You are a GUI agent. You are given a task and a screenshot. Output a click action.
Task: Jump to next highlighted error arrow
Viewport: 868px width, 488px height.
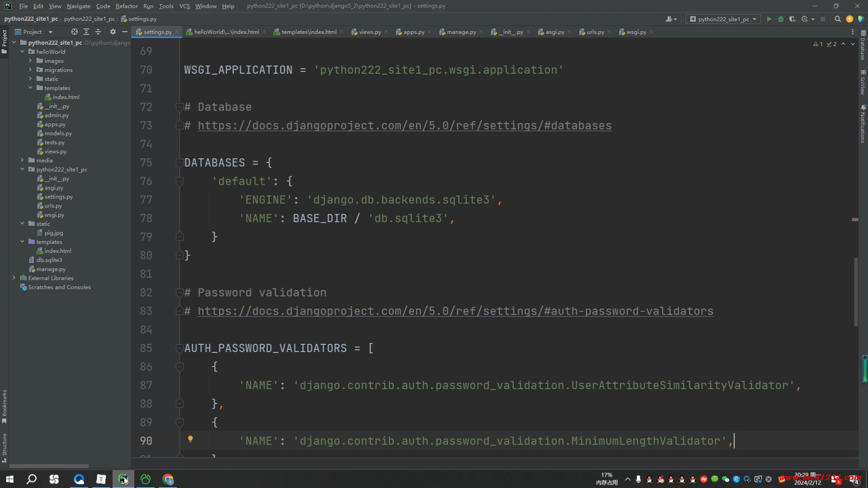click(x=853, y=44)
